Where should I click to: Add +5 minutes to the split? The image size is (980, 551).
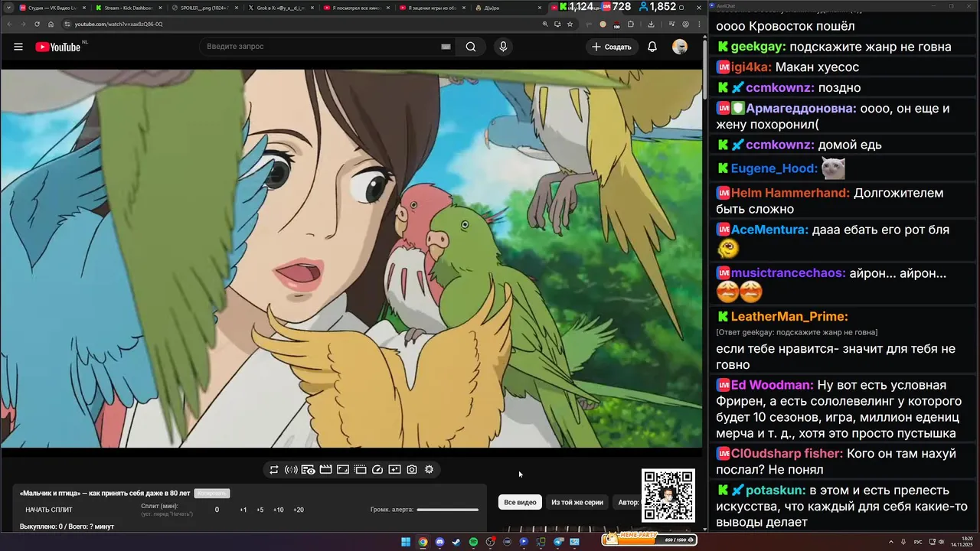pyautogui.click(x=260, y=510)
